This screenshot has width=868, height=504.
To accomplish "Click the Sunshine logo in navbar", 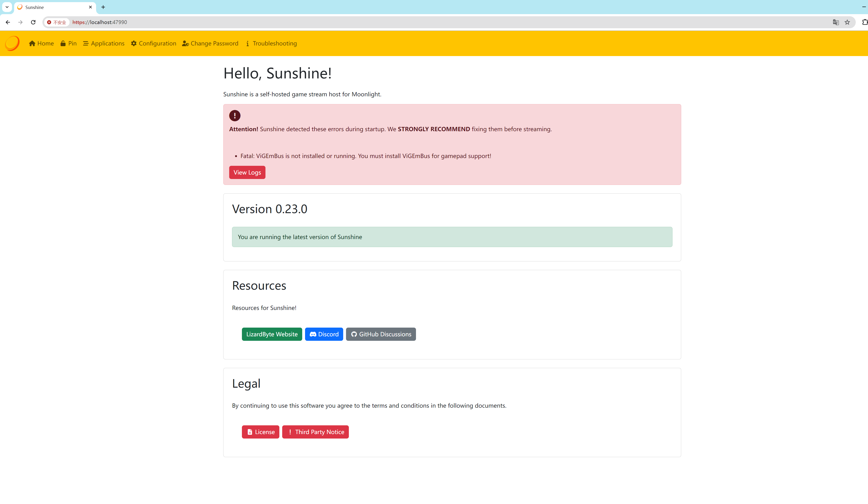I will [x=12, y=43].
